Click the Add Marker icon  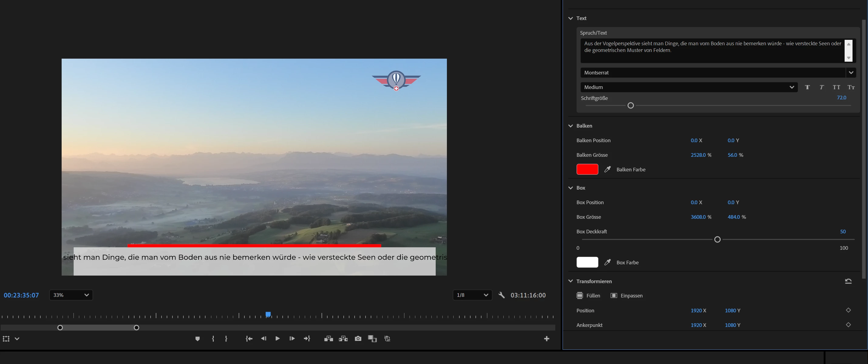point(197,339)
